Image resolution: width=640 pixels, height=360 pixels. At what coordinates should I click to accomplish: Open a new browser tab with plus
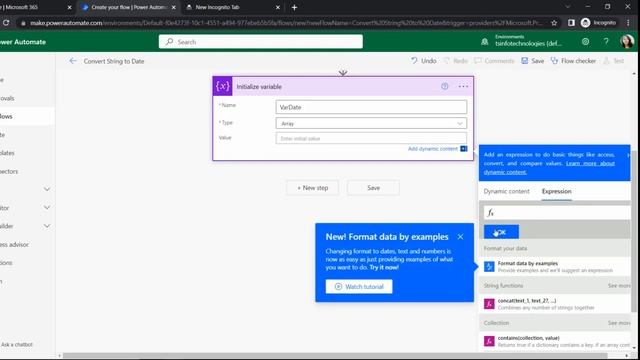coord(294,7)
